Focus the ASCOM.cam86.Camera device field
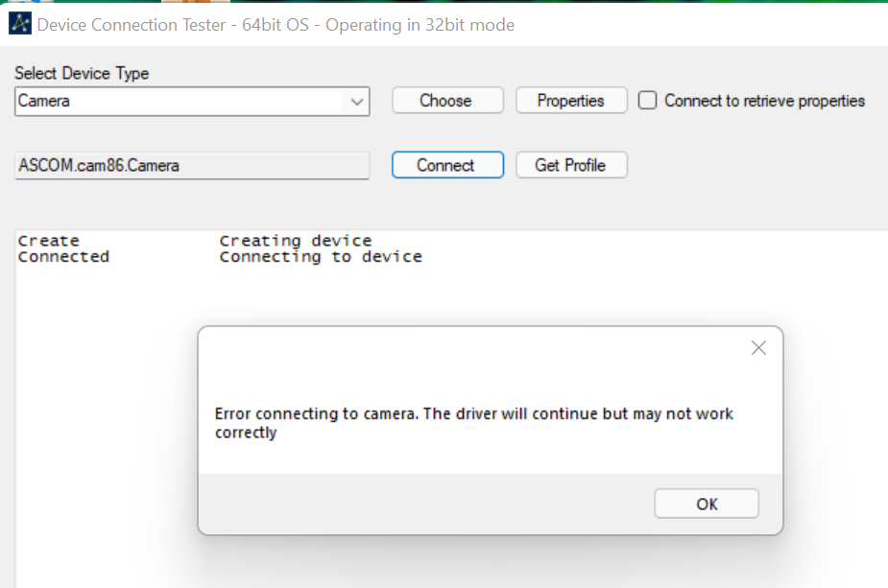Screen dimensions: 888x588 tap(192, 165)
